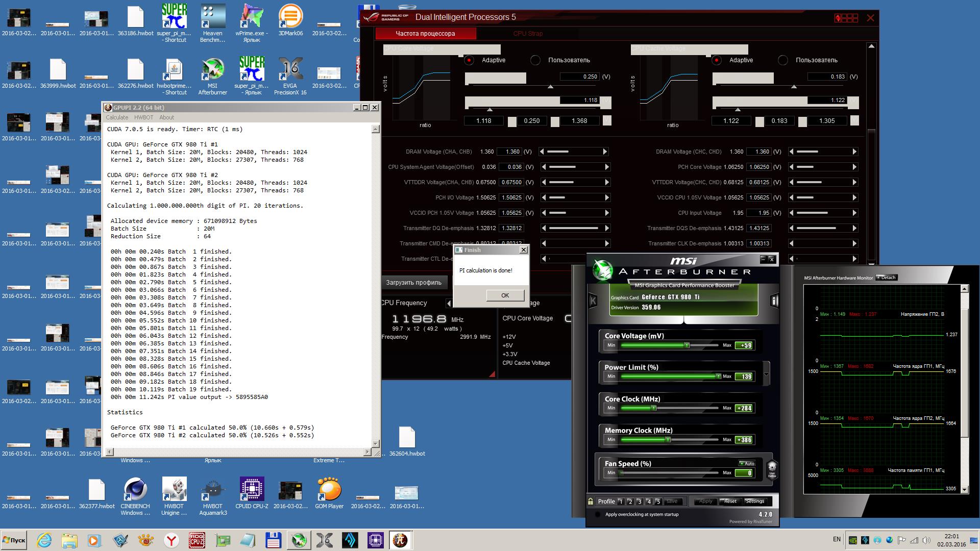This screenshot has width=980, height=551.
Task: Increase PCH I/O Voltage right arrow
Action: click(x=607, y=197)
